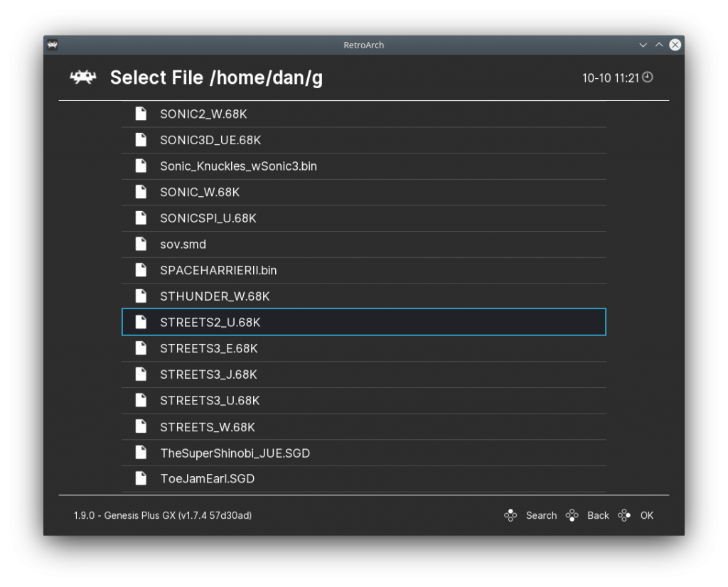Select the SONIC2_W.68K file name
This screenshot has height=587, width=728.
[203, 114]
